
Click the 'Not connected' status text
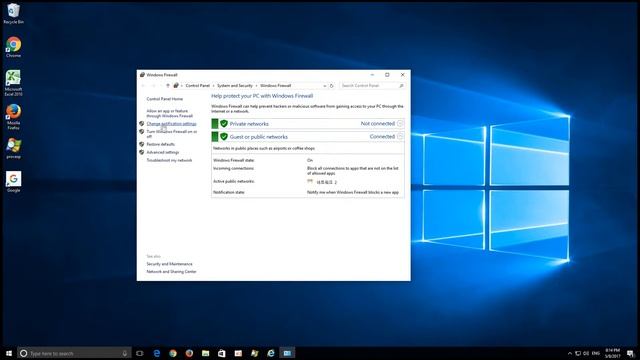point(378,124)
